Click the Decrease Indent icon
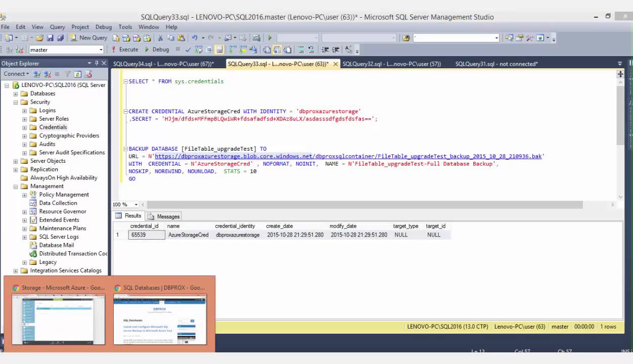The image size is (633, 364). coord(325,50)
